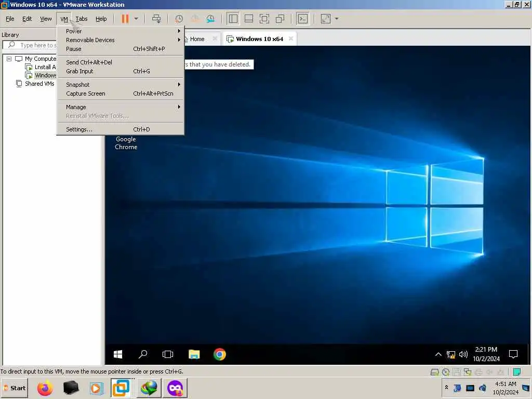Image resolution: width=532 pixels, height=399 pixels.
Task: Select the Windows 10 x64 tab
Action: point(260,39)
